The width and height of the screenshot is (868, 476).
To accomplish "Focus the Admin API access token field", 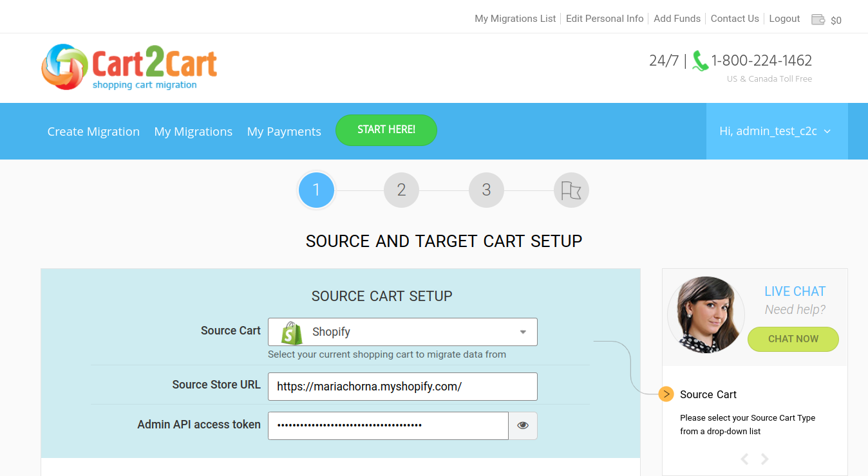I will click(388, 426).
